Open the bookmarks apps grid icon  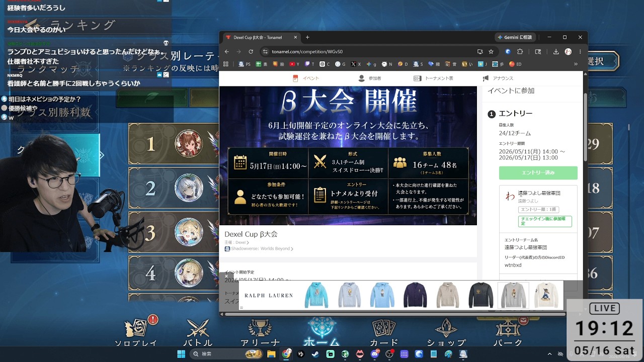click(226, 64)
